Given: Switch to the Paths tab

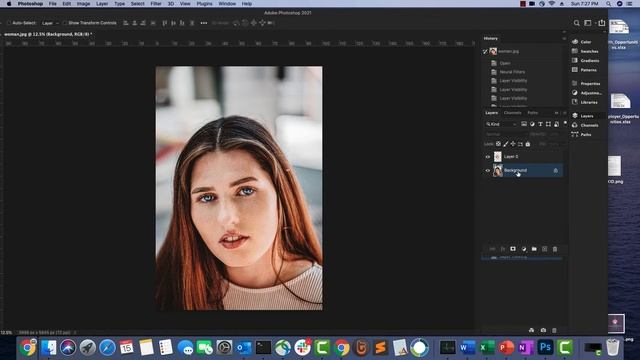Looking at the screenshot, I should pyautogui.click(x=533, y=113).
